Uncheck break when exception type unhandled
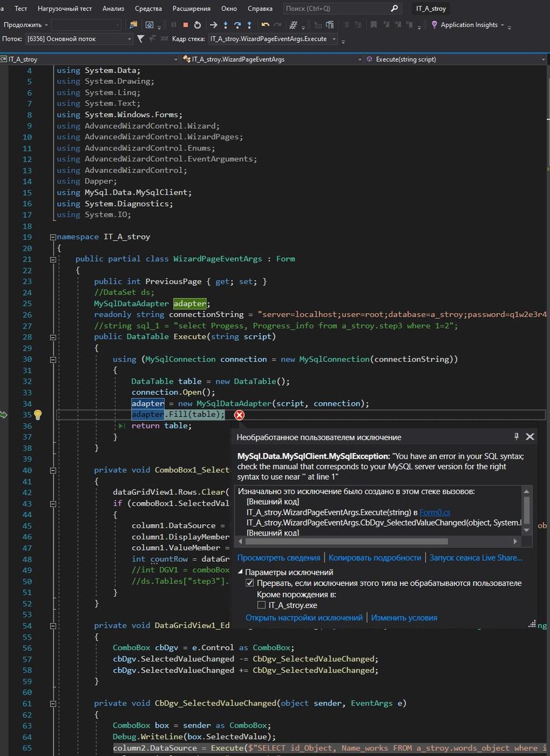This screenshot has width=550, height=756. click(250, 583)
